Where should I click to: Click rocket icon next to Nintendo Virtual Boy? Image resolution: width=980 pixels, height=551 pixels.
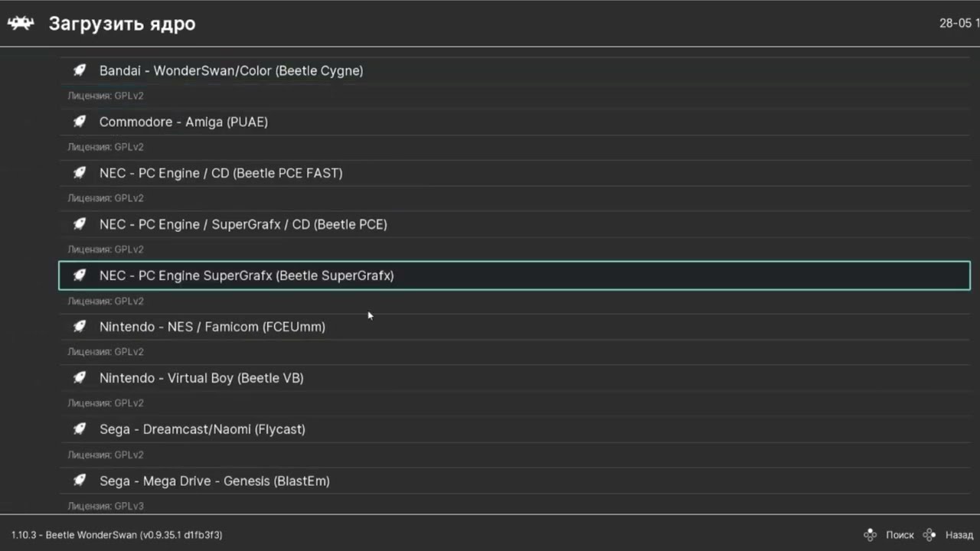pos(80,378)
